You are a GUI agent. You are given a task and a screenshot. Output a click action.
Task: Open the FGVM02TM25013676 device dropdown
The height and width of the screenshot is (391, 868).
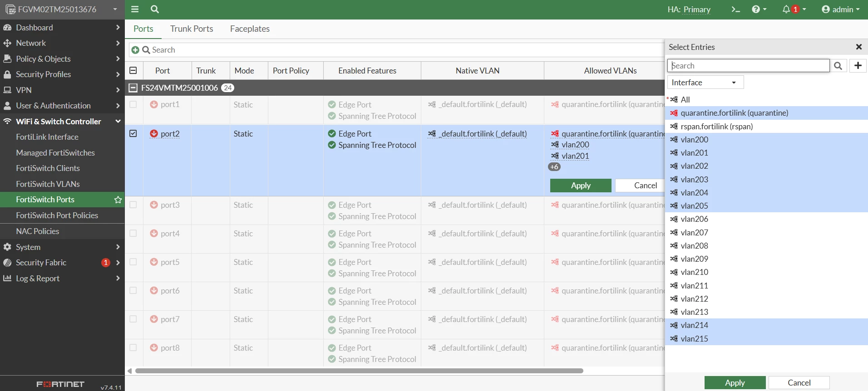[62, 10]
